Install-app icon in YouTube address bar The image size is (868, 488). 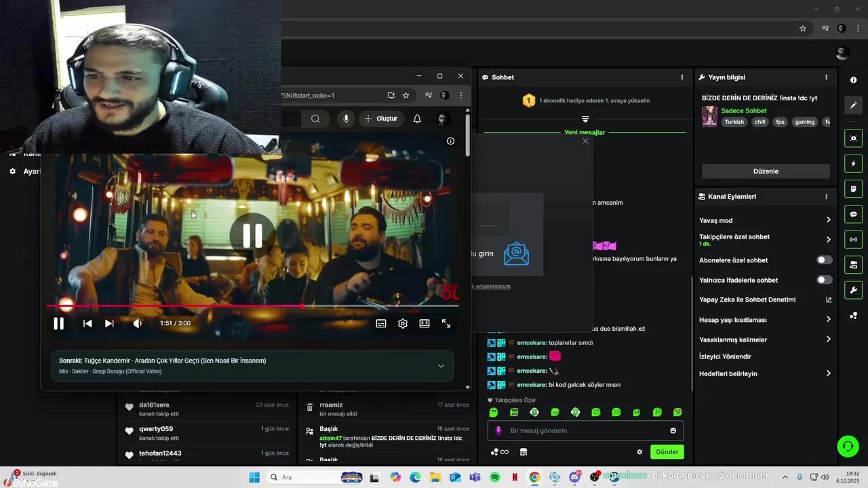pyautogui.click(x=391, y=96)
